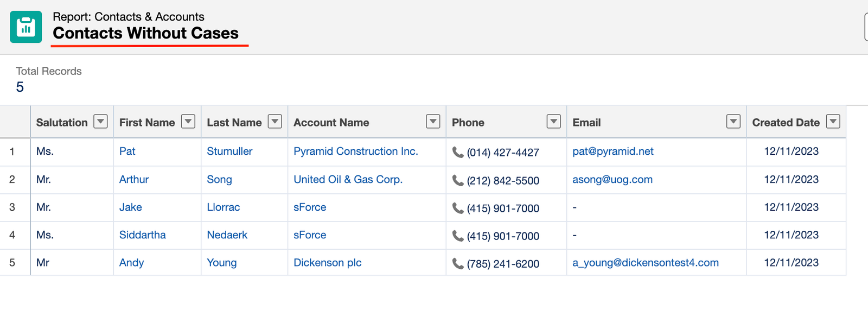Open the Dickenson plc account

pos(327,263)
